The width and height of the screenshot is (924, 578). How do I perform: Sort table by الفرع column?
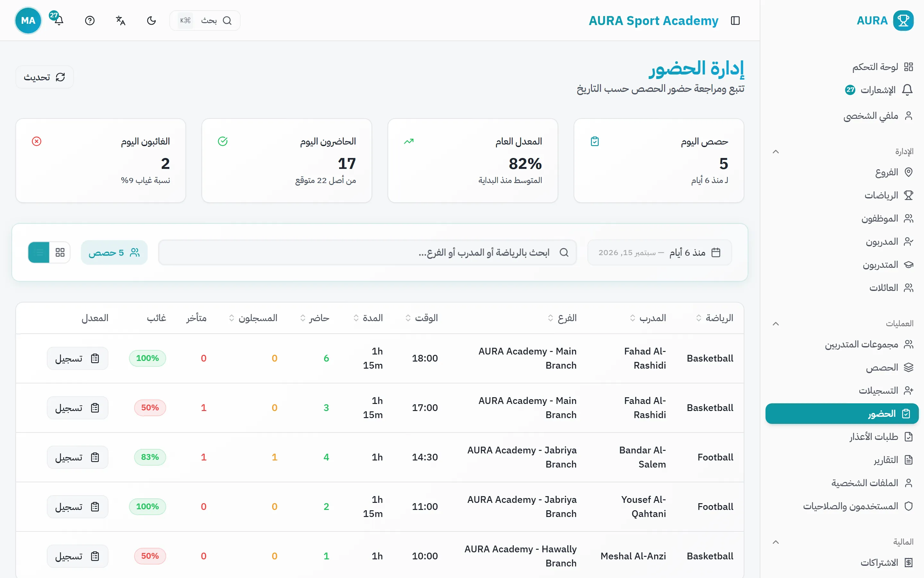[x=562, y=318]
